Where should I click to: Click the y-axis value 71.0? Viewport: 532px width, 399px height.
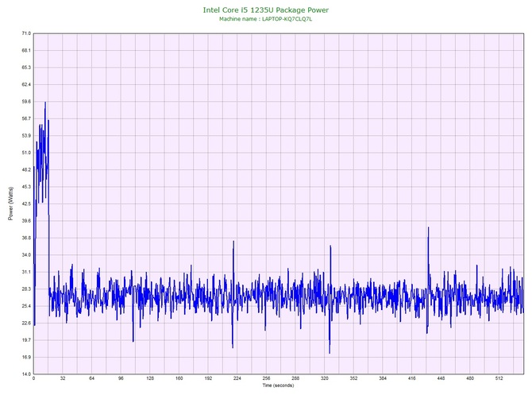[26, 33]
